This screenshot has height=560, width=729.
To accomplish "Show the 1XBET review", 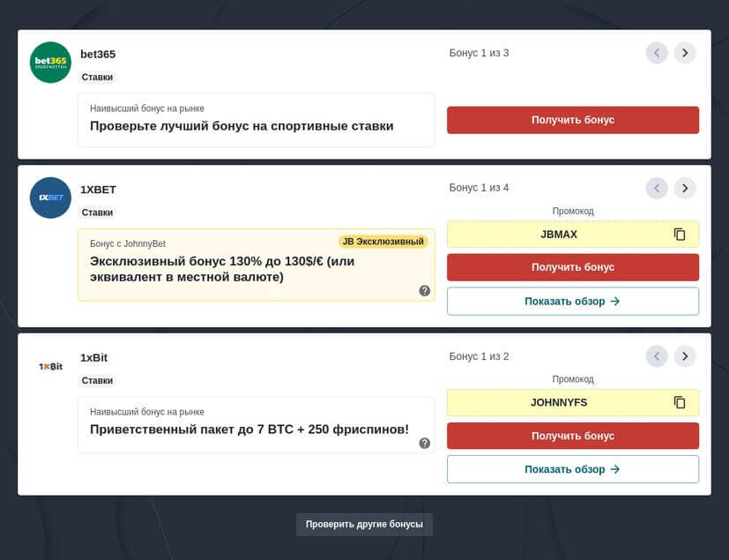I will (573, 302).
